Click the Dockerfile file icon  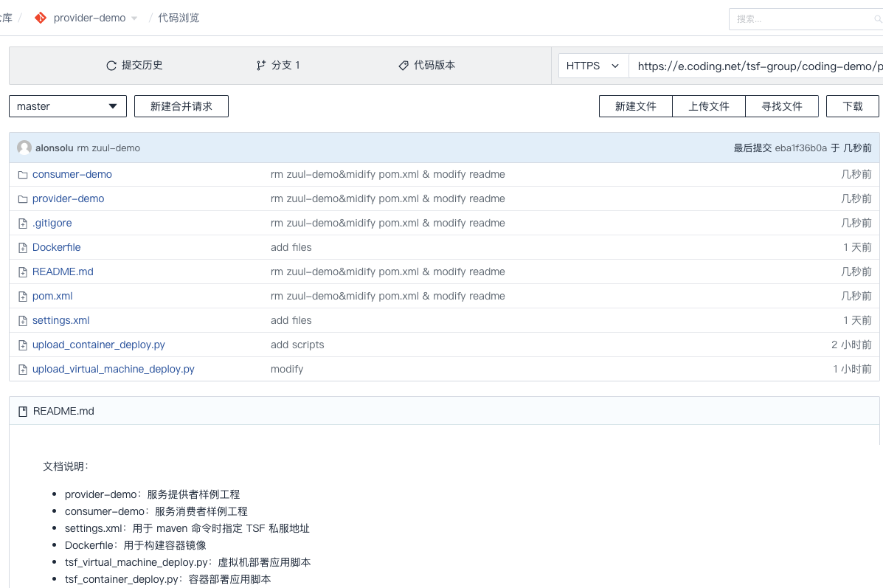pyautogui.click(x=22, y=248)
